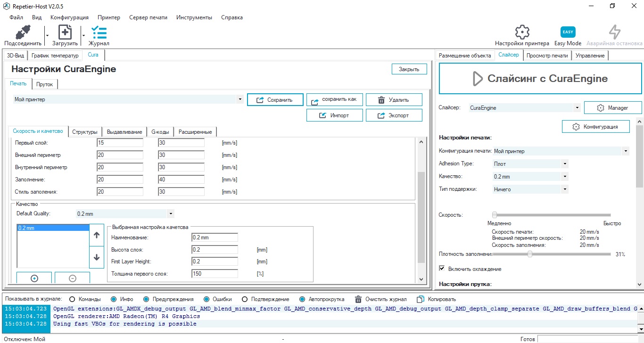Select 0.2 mm in quality list

point(53,228)
